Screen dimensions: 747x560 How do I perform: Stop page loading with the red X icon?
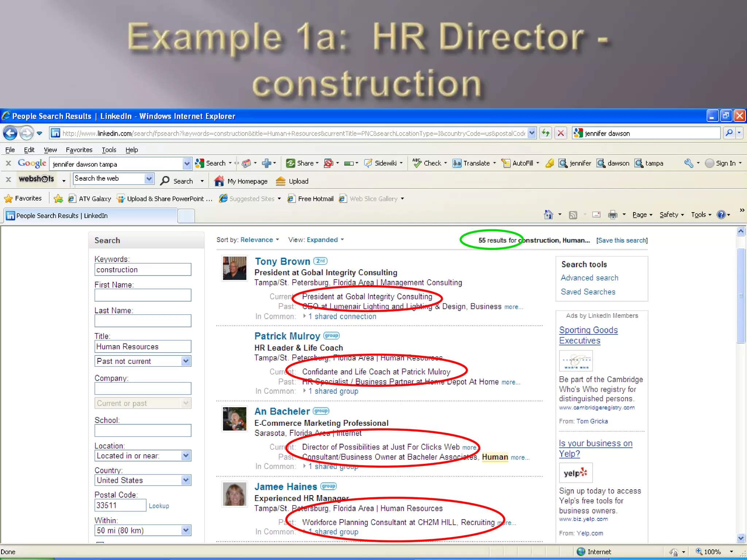pyautogui.click(x=561, y=133)
